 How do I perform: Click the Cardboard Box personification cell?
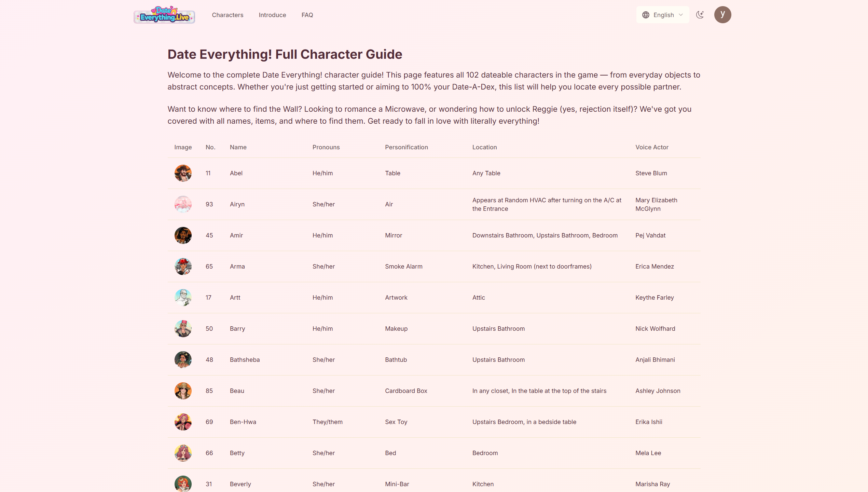(x=406, y=391)
